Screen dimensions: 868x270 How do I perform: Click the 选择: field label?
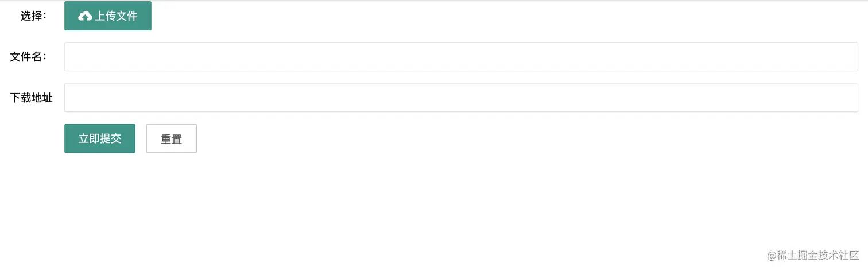tap(34, 16)
